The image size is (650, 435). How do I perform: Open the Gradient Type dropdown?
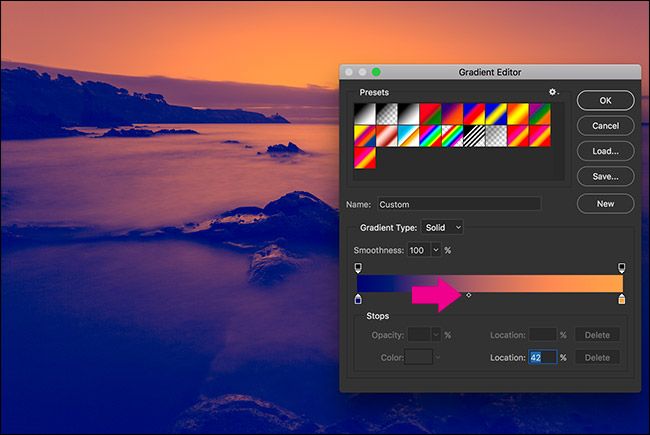[442, 227]
